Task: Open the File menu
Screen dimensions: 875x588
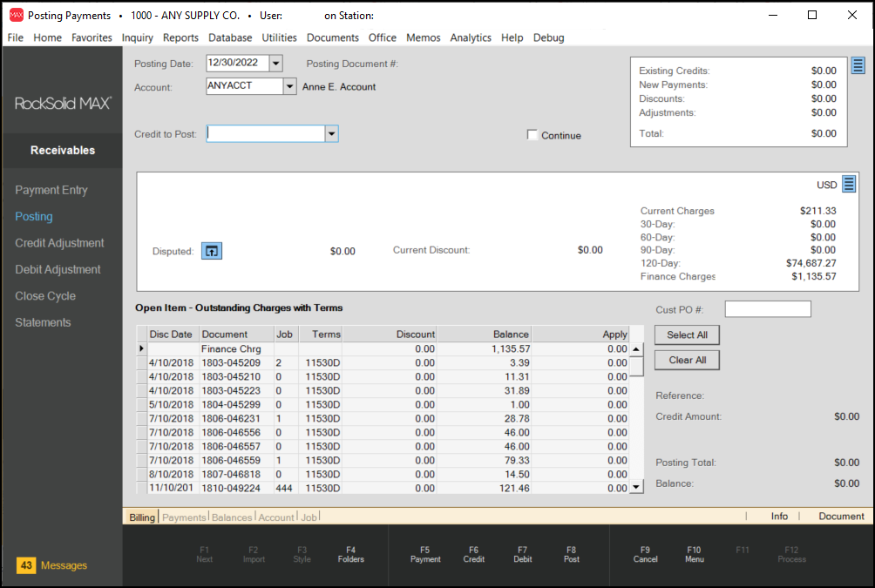Action: pos(16,37)
